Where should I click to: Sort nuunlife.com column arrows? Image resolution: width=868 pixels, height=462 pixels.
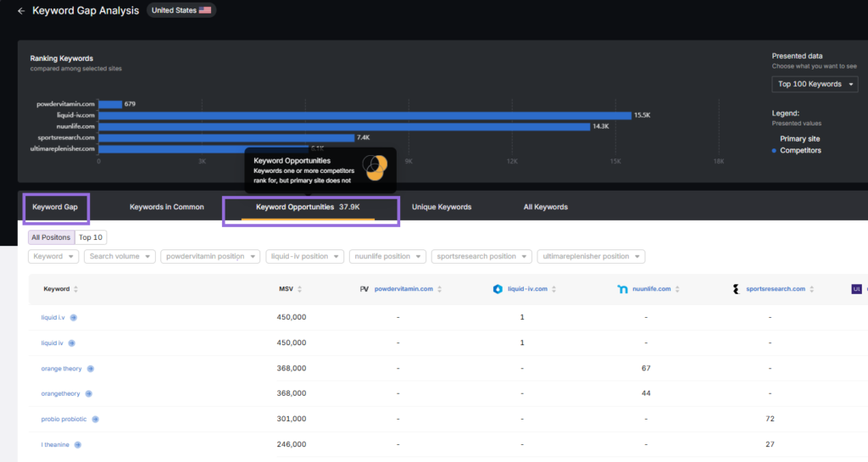[x=677, y=289]
